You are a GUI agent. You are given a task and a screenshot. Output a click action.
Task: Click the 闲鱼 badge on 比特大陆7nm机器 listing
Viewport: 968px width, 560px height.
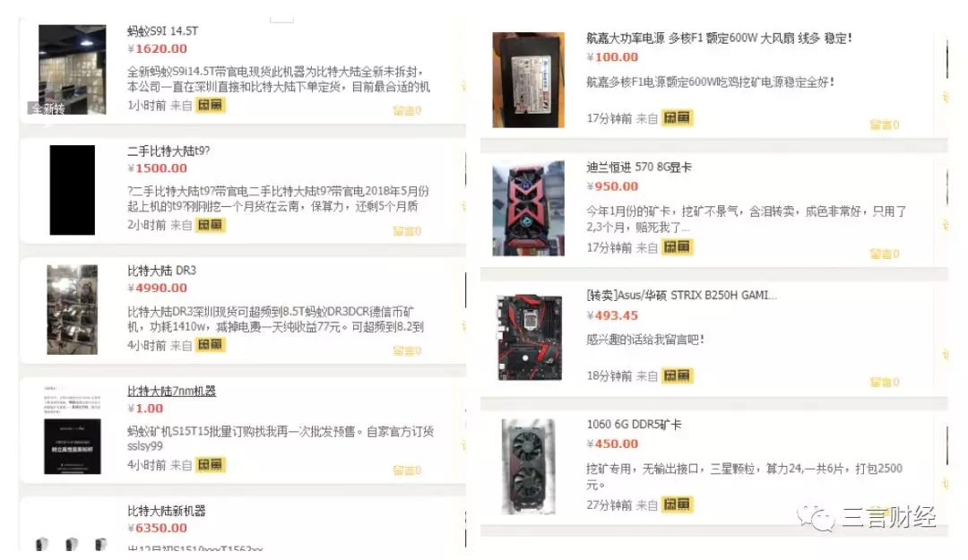[211, 464]
